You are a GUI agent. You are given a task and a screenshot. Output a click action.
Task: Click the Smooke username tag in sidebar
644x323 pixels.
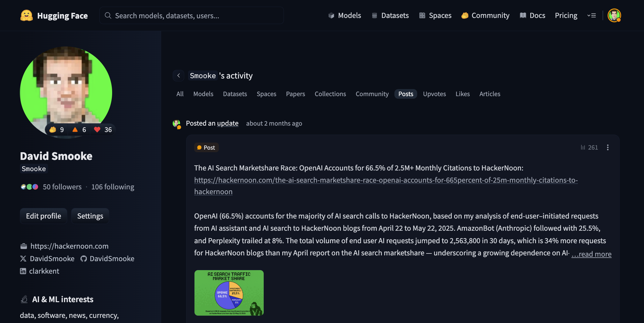coord(34,169)
